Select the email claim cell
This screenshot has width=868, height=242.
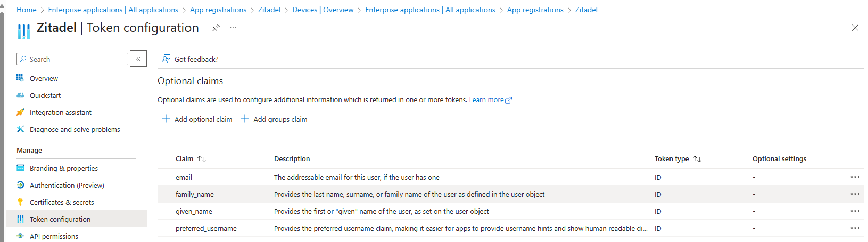pyautogui.click(x=184, y=177)
